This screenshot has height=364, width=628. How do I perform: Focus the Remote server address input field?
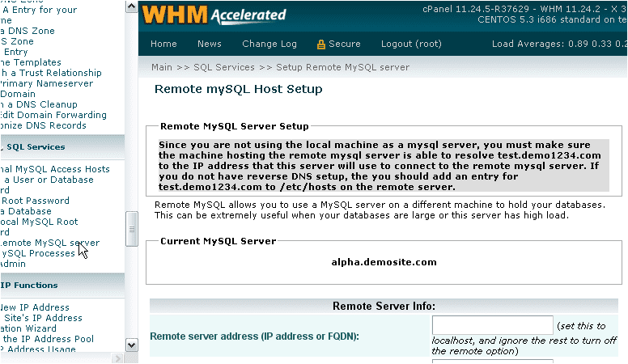492,324
